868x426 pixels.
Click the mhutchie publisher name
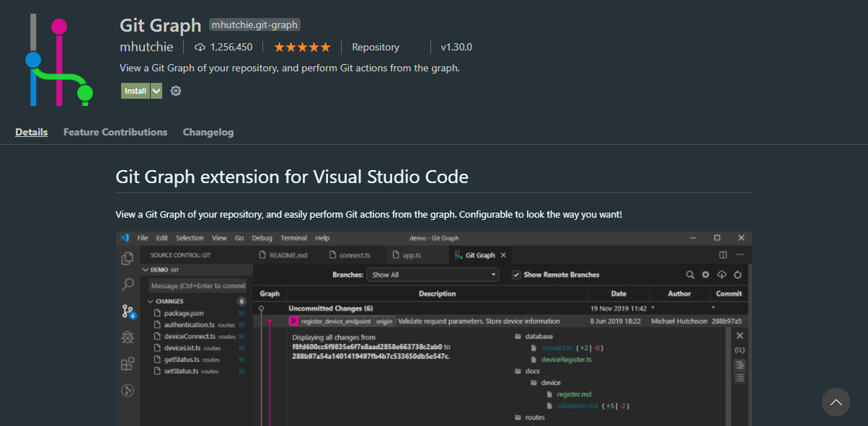click(x=146, y=47)
